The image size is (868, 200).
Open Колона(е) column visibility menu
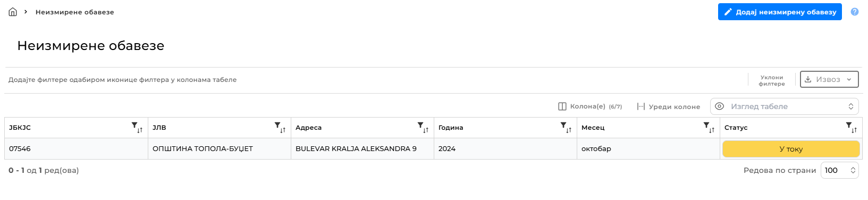point(590,106)
